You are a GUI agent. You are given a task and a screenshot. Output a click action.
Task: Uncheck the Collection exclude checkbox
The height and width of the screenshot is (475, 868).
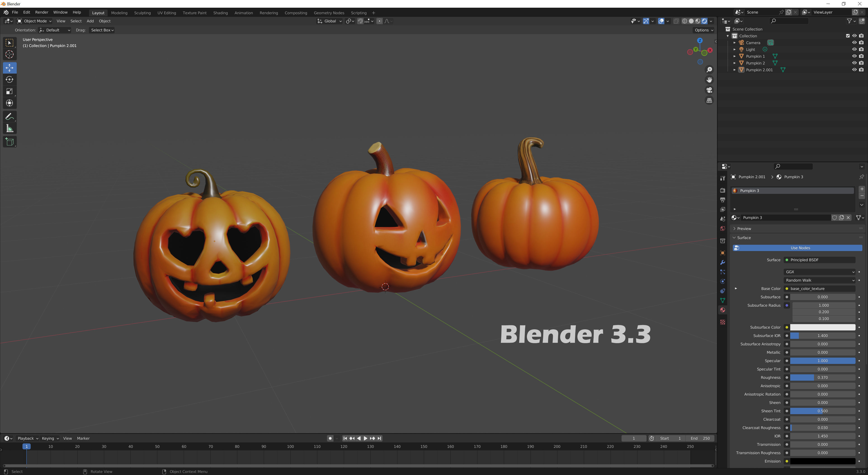tap(848, 36)
